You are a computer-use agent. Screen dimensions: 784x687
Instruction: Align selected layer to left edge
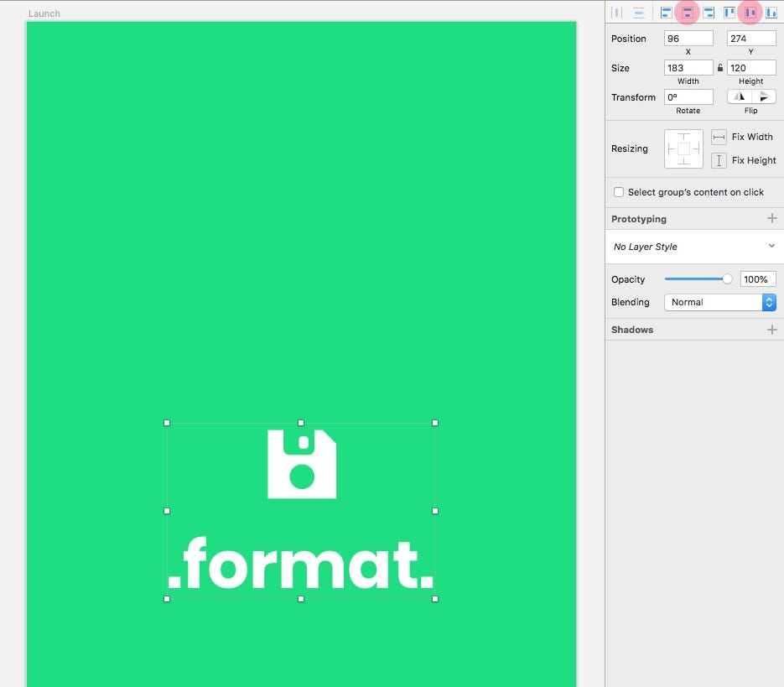click(x=666, y=13)
